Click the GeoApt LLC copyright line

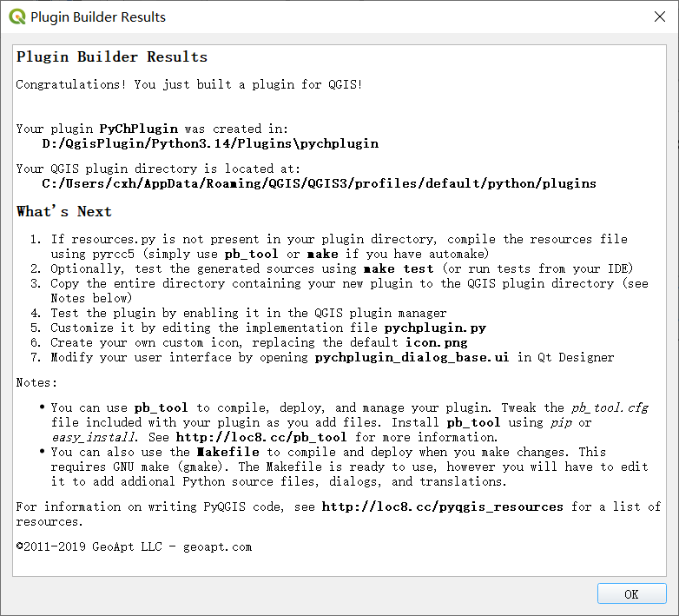click(134, 547)
